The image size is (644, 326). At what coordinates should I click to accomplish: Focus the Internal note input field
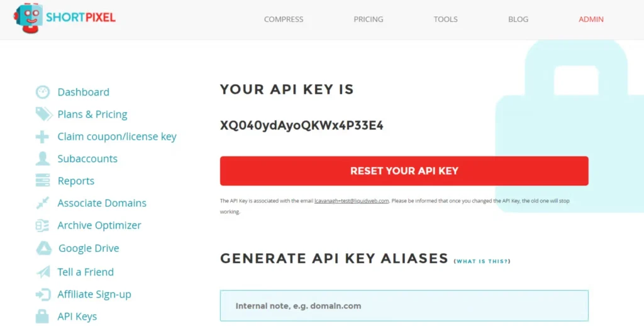[x=404, y=306]
